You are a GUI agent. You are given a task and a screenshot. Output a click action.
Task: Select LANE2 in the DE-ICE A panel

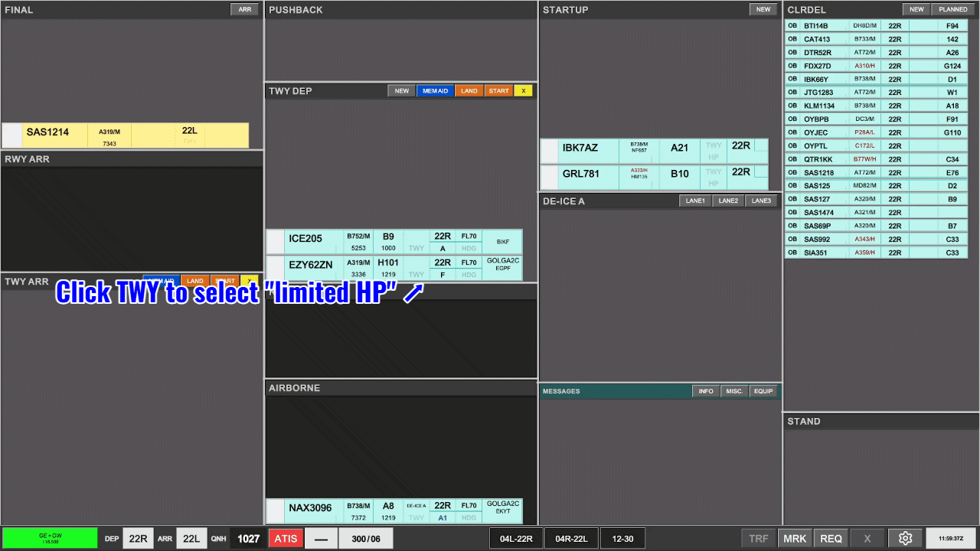(x=728, y=201)
